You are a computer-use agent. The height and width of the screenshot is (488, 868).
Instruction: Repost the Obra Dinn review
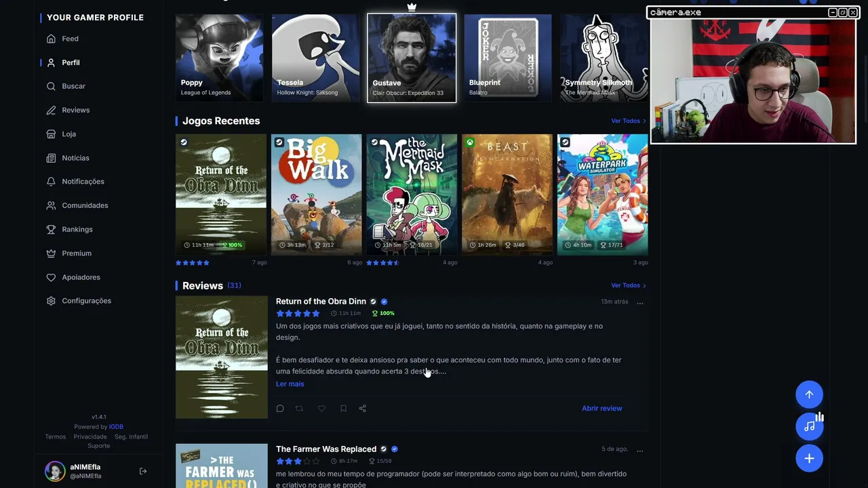pos(299,409)
